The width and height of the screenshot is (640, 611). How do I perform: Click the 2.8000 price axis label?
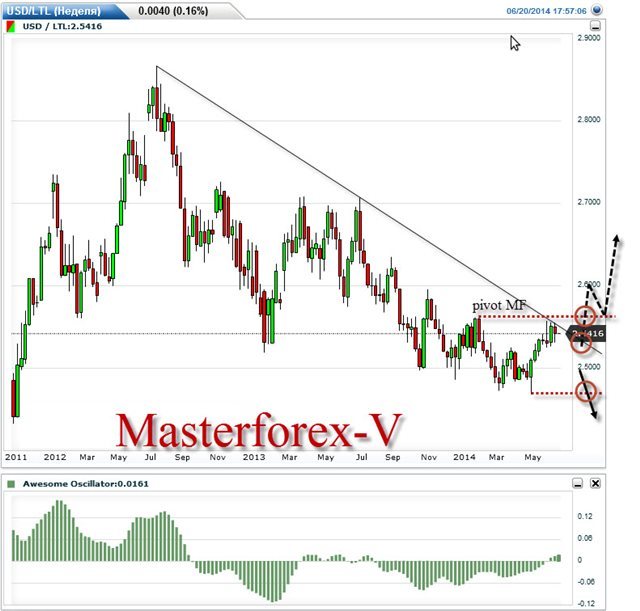(x=589, y=120)
